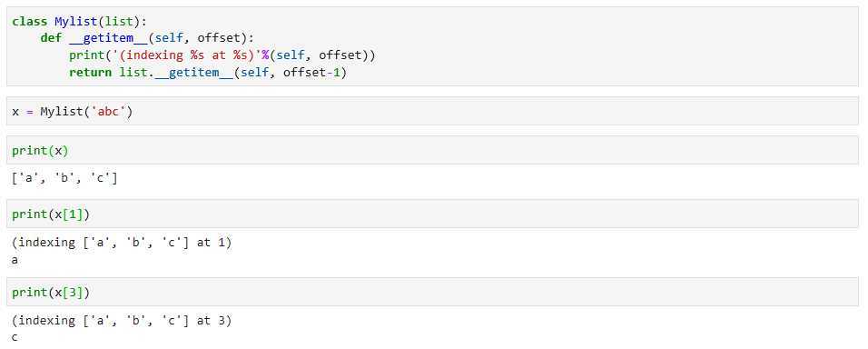Select the print(x[1]) code cell
868x349 pixels.
432,214
